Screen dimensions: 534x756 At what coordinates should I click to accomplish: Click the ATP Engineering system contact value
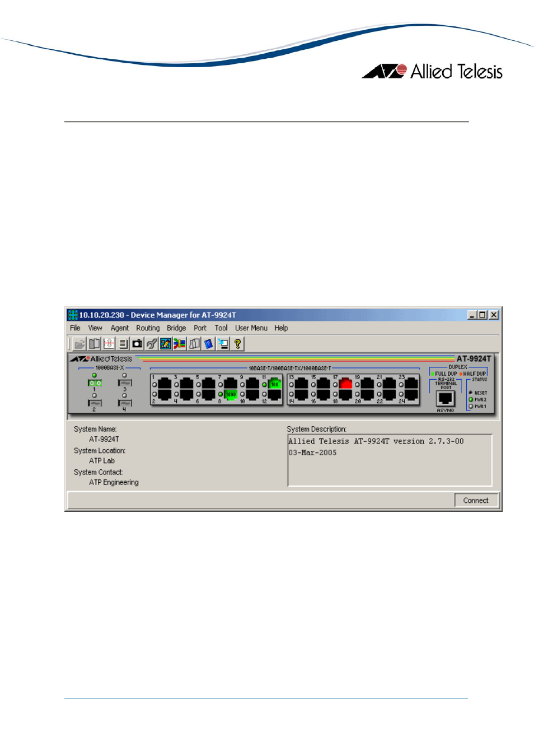tap(114, 482)
